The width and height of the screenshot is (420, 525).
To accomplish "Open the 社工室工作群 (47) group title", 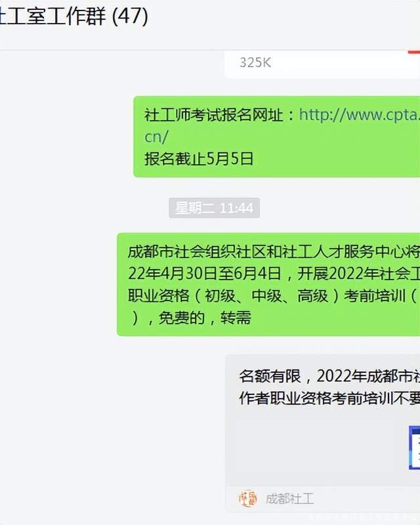I will click(x=73, y=16).
